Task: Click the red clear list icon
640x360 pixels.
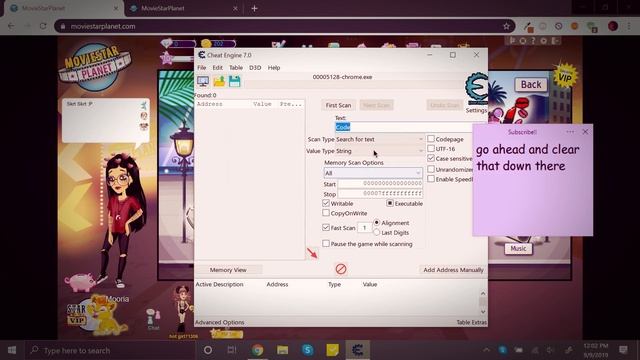Action: tap(341, 269)
